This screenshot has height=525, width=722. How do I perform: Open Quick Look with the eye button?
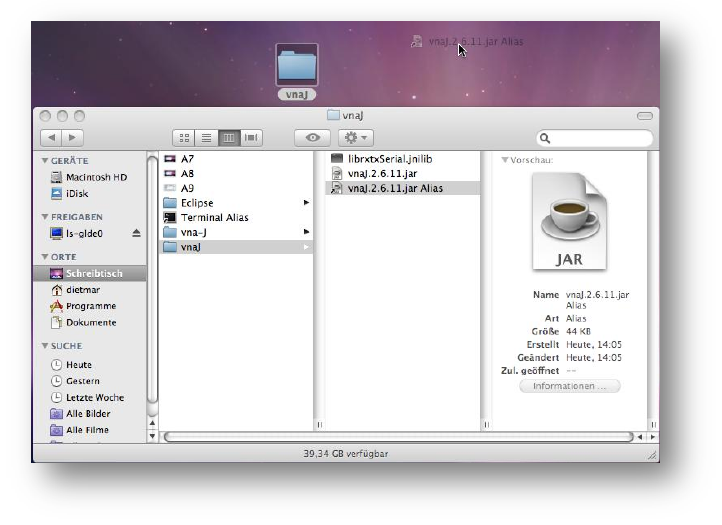pos(313,138)
